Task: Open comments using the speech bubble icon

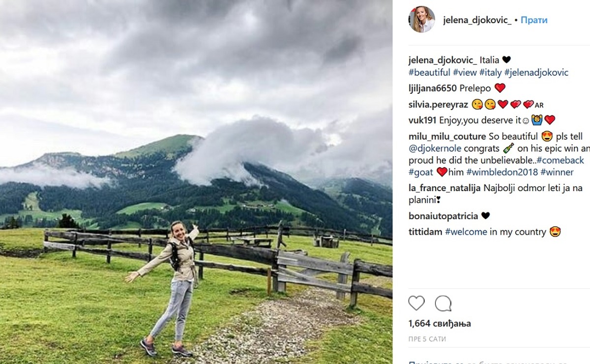Action: (443, 303)
